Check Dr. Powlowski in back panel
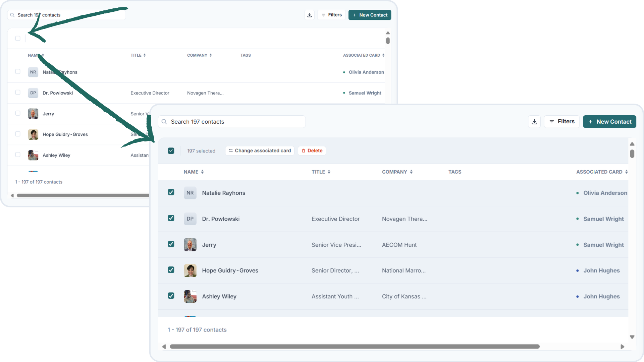The height and width of the screenshot is (362, 644). (x=18, y=92)
